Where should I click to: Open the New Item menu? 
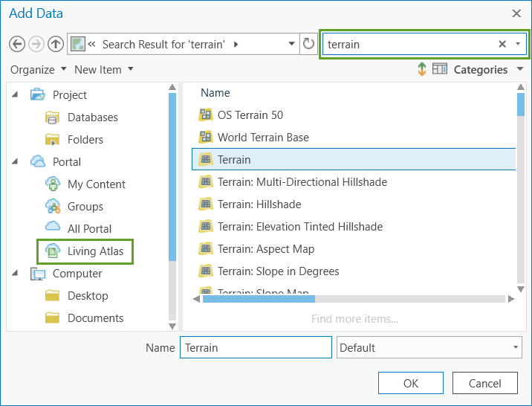104,69
